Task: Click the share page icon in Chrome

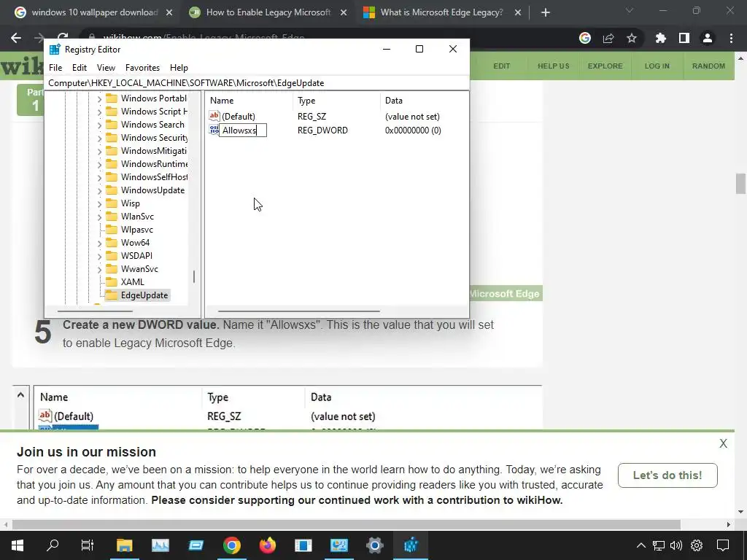Action: pyautogui.click(x=608, y=38)
